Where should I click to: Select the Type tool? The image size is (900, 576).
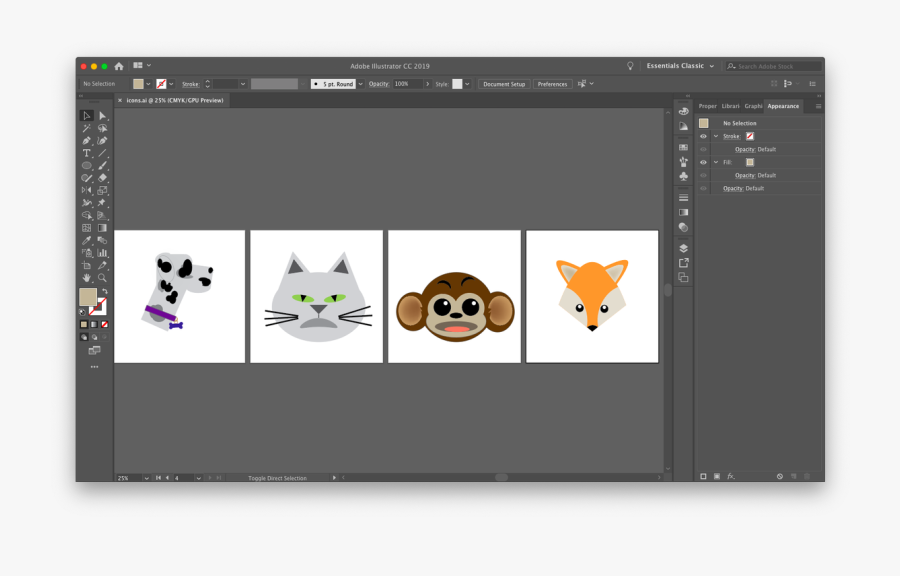click(87, 154)
